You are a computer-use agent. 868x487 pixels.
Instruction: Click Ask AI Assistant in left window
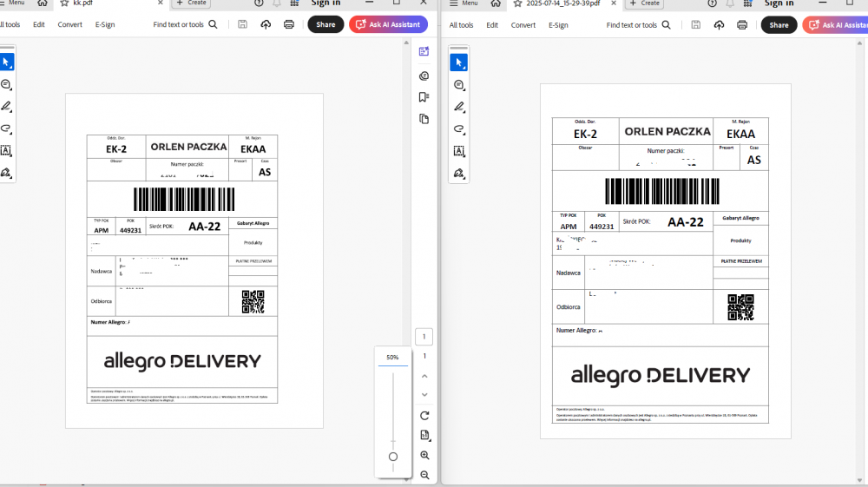point(388,24)
